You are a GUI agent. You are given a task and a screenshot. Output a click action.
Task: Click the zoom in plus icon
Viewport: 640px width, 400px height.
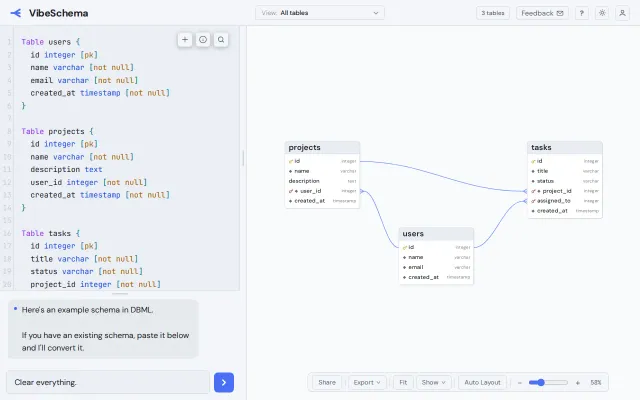pos(578,382)
